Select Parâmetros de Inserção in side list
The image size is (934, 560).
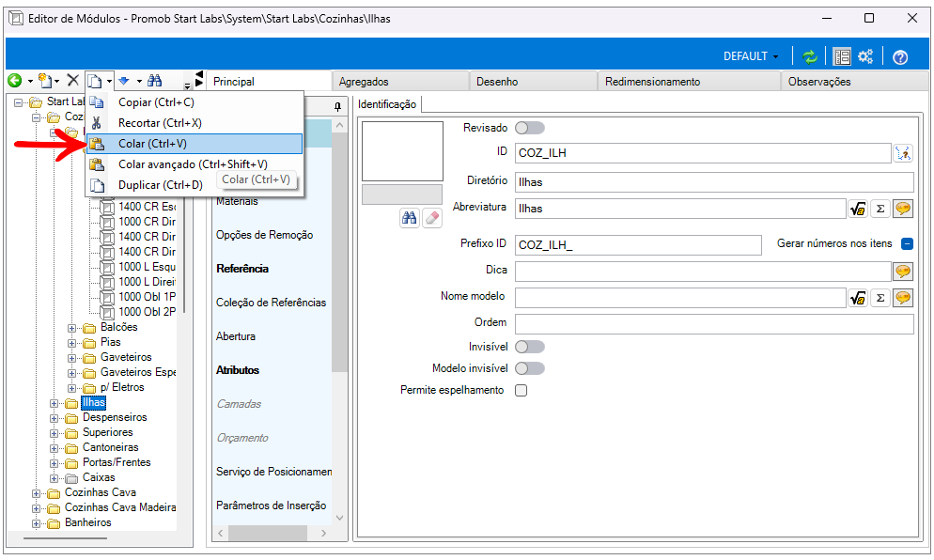(271, 506)
